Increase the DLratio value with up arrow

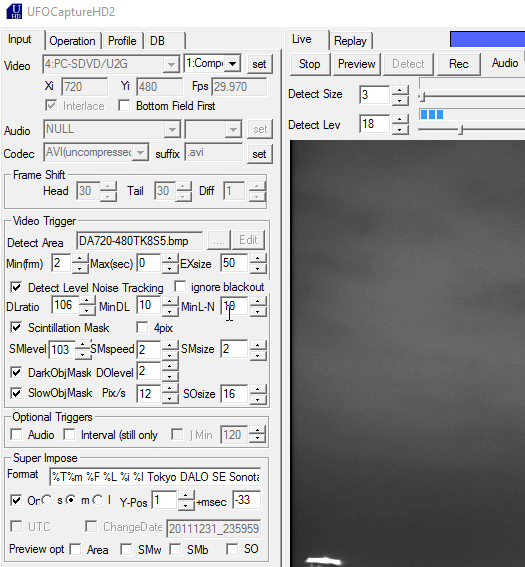point(87,301)
